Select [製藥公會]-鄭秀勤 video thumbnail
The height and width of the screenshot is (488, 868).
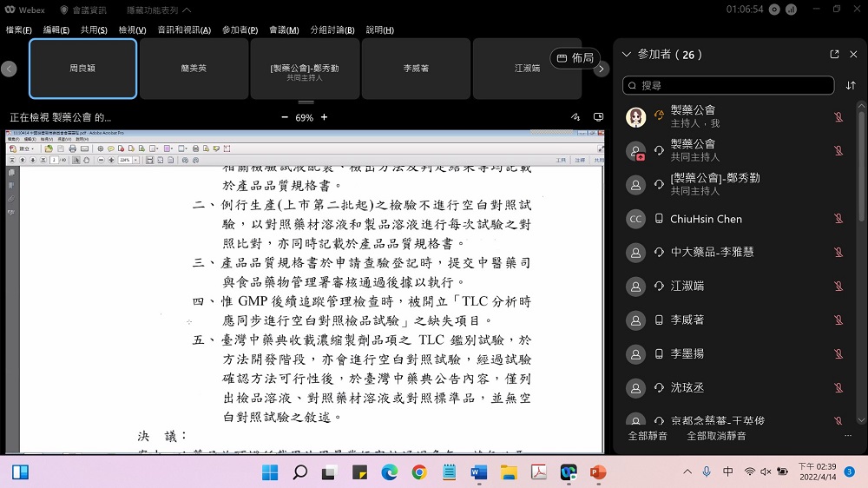pyautogui.click(x=305, y=69)
